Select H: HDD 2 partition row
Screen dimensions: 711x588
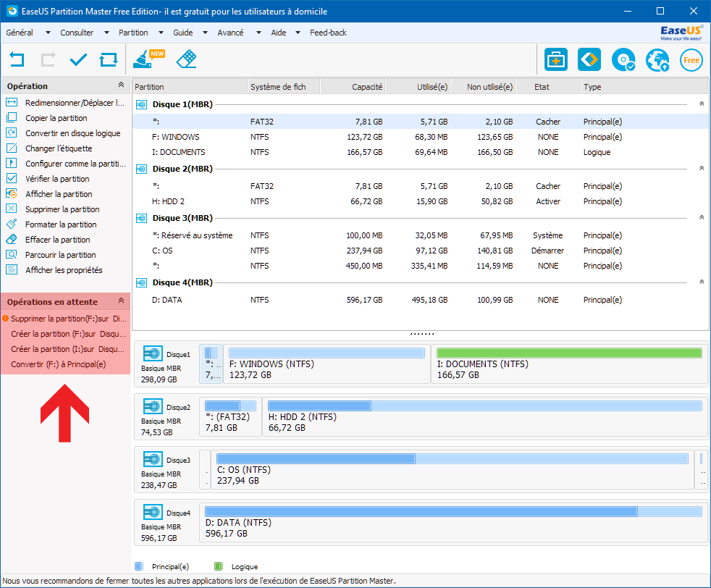[420, 201]
